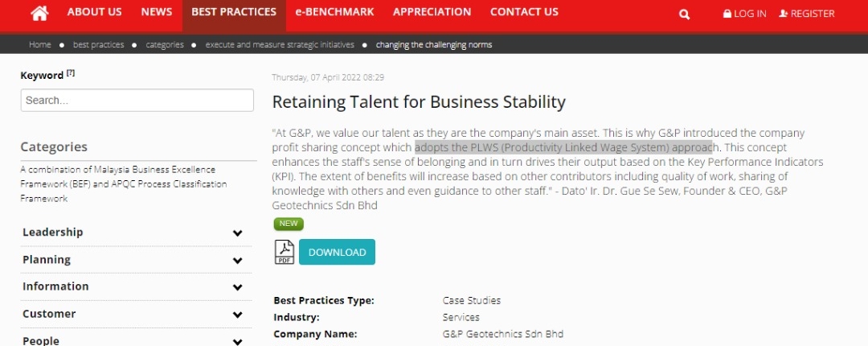
Task: Click the Download button
Action: [x=337, y=252]
